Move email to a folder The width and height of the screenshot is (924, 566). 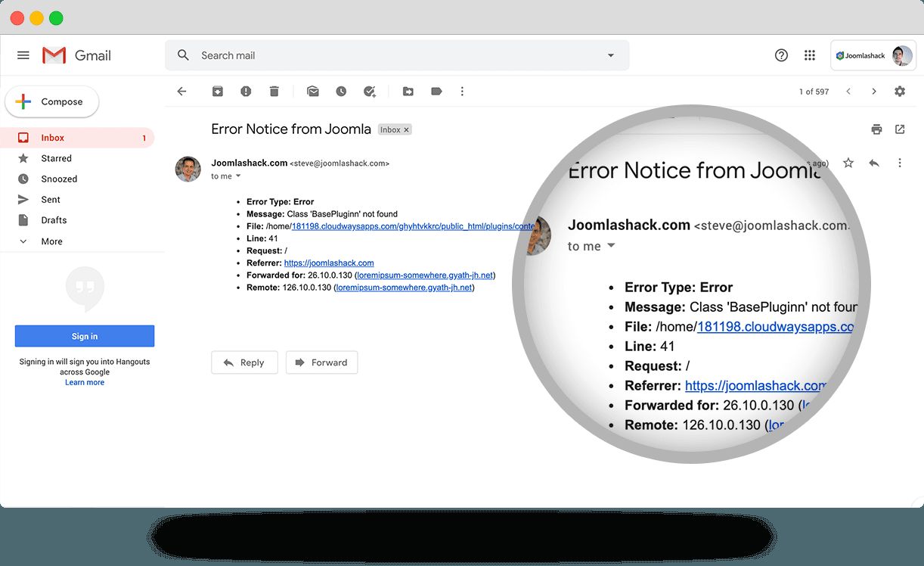tap(408, 92)
